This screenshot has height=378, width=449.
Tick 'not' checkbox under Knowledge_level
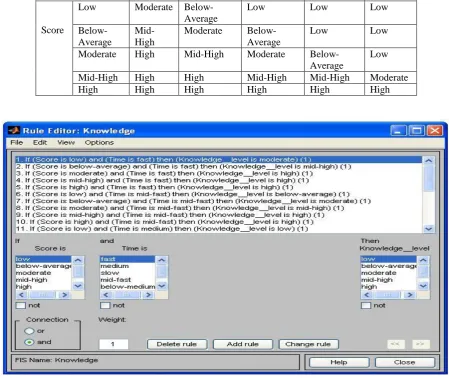[366, 305]
